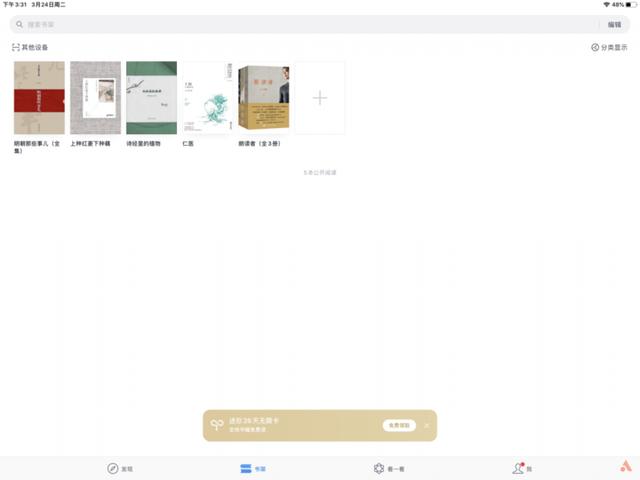Open the book 诗经里的植物
640x480 pixels.
click(x=151, y=98)
